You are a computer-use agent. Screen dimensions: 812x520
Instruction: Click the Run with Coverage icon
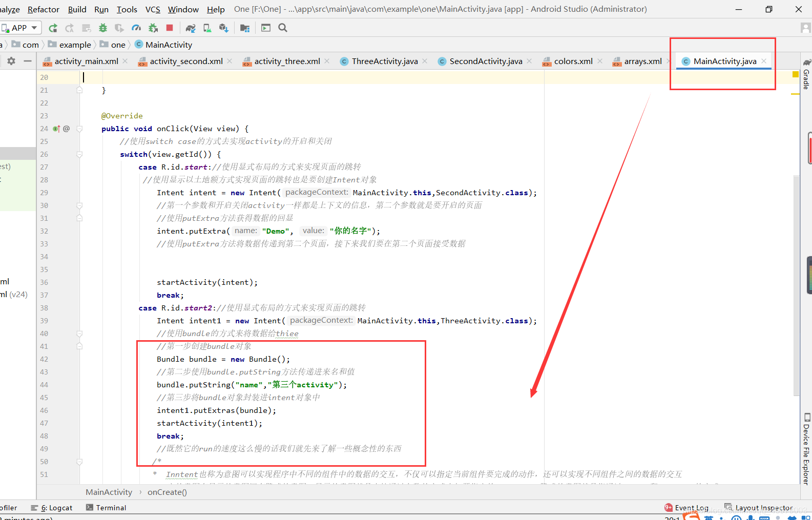click(x=119, y=28)
